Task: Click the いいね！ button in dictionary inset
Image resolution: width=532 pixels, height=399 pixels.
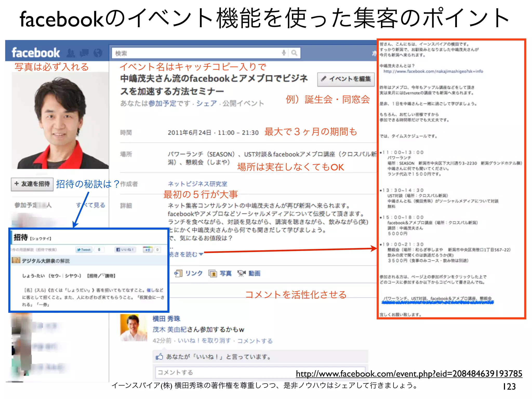Action: pos(125,250)
